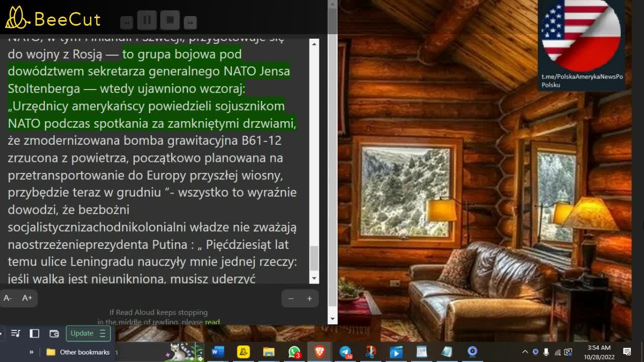Open WhatsApp from taskbar
This screenshot has width=644, height=362.
pyautogui.click(x=294, y=352)
